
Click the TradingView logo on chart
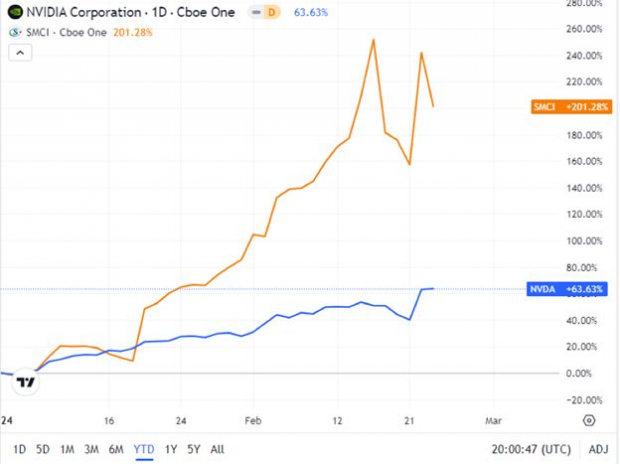pos(28,382)
